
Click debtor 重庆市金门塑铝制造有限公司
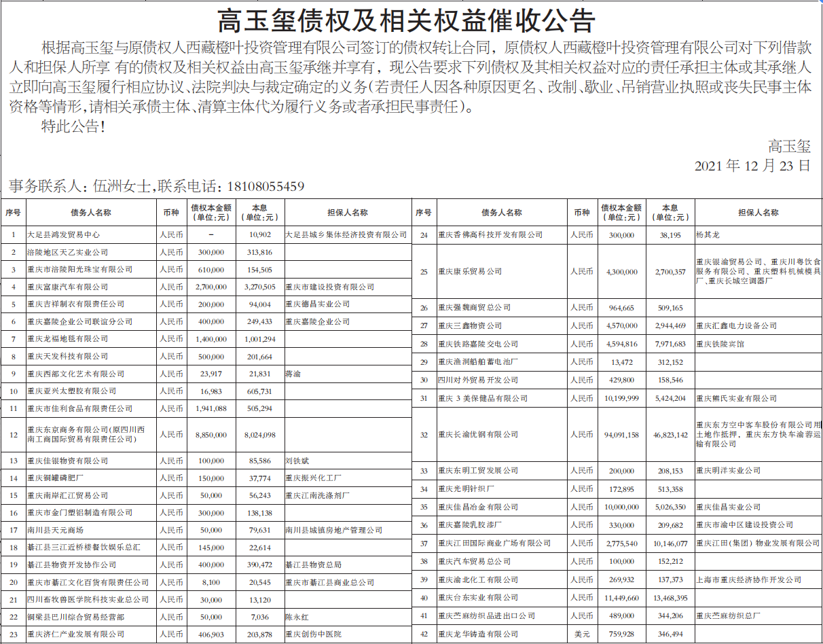pyautogui.click(x=79, y=514)
